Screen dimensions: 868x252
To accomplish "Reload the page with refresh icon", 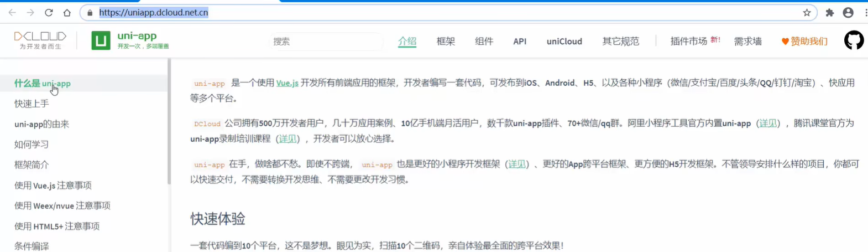I will (49, 12).
